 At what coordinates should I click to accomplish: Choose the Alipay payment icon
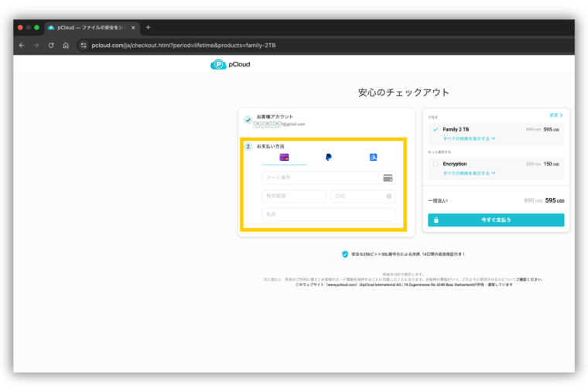click(x=373, y=157)
